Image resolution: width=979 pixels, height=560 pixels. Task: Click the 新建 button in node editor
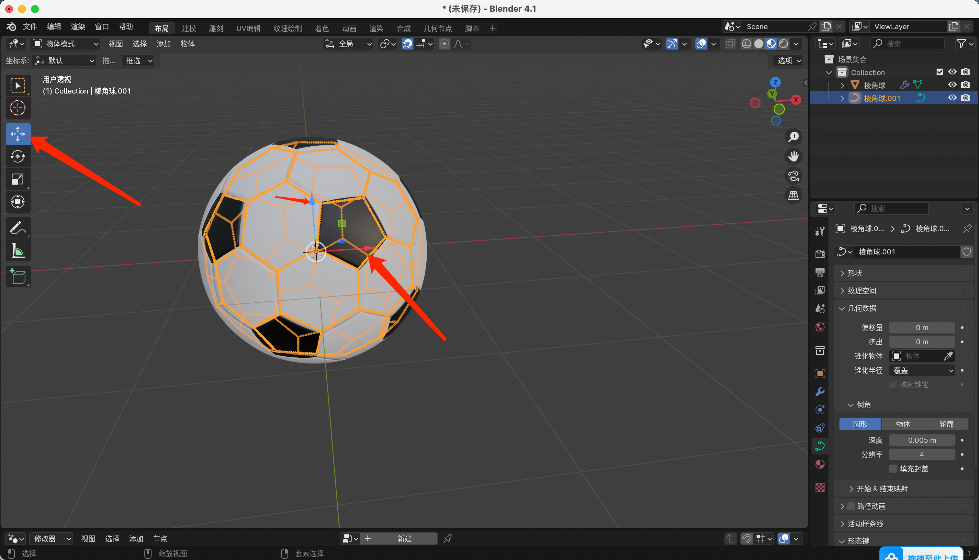pos(404,538)
